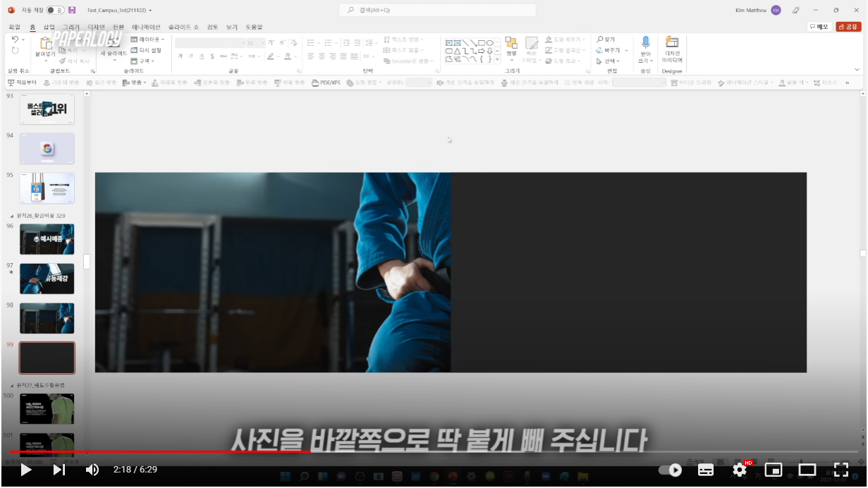Select slide 95 thumbnail
The image size is (868, 488).
click(x=47, y=188)
